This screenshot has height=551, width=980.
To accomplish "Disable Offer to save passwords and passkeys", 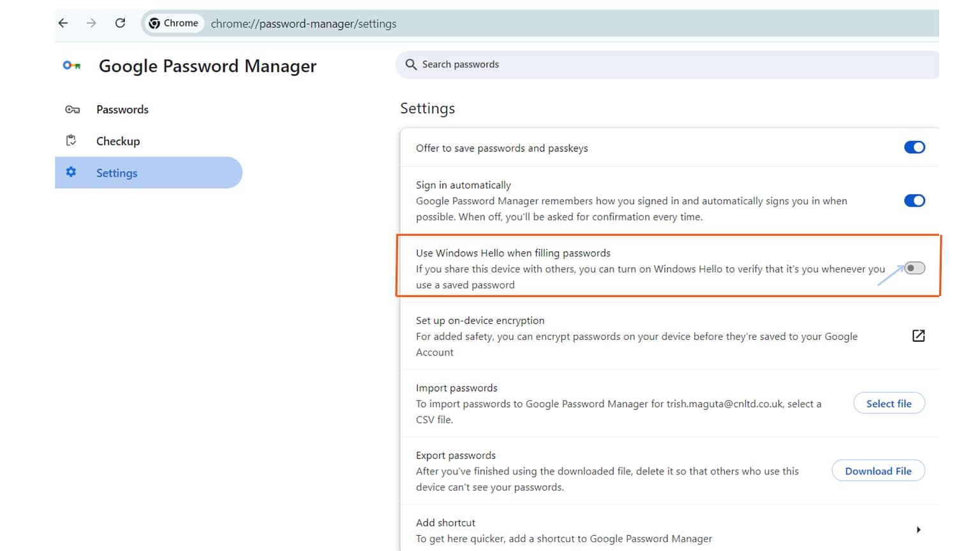I will [914, 147].
